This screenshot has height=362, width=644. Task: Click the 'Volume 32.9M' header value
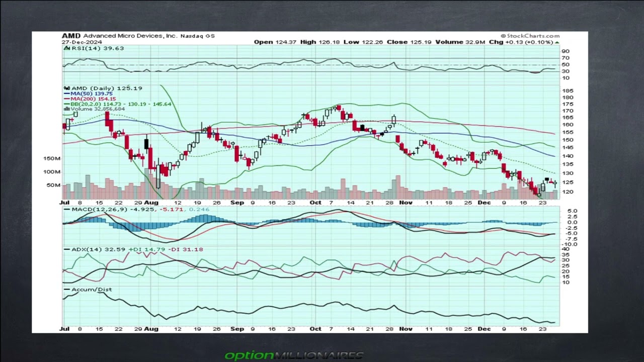460,42
